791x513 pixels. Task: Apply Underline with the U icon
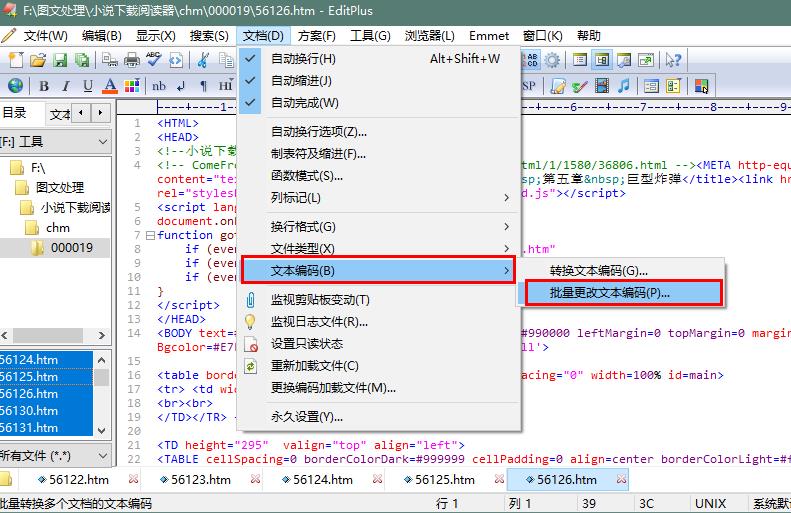(88, 86)
